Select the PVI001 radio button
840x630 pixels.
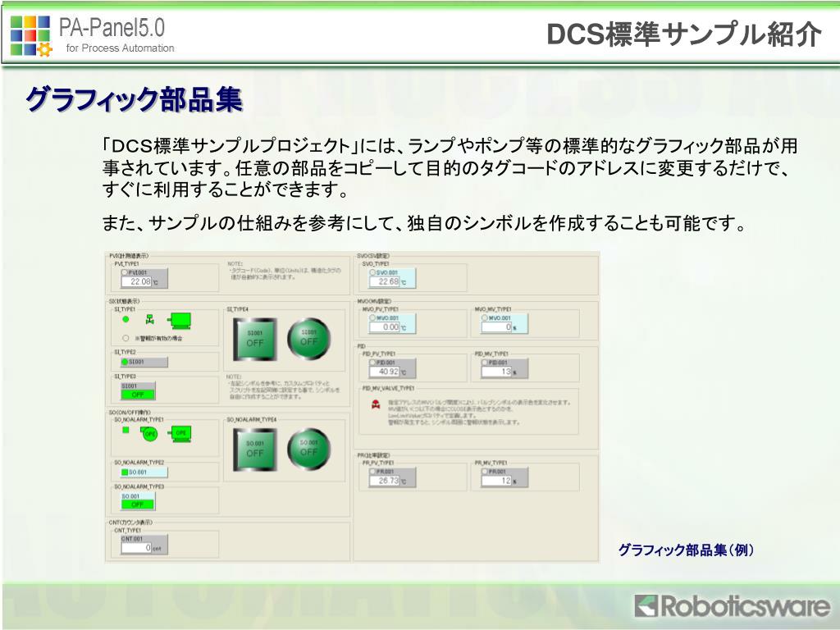click(x=125, y=272)
